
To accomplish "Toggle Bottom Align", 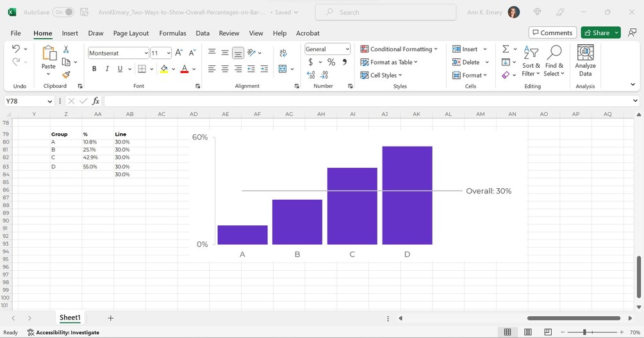I will (238, 52).
